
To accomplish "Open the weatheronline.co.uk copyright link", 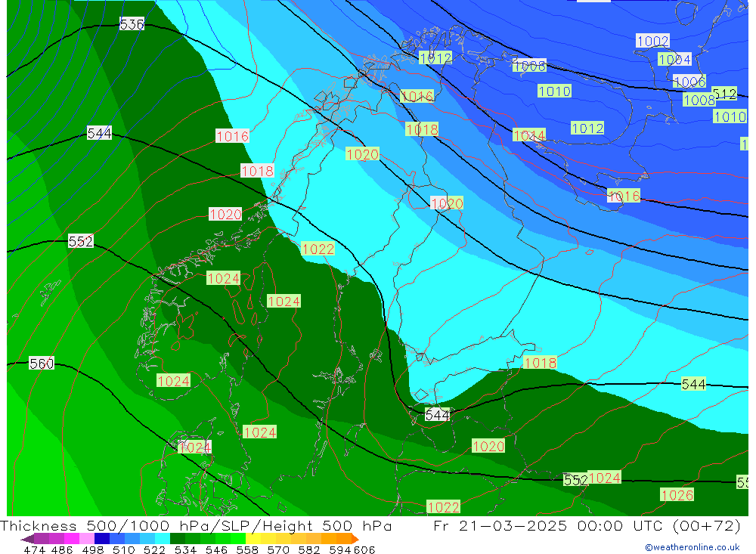I will pyautogui.click(x=692, y=547).
